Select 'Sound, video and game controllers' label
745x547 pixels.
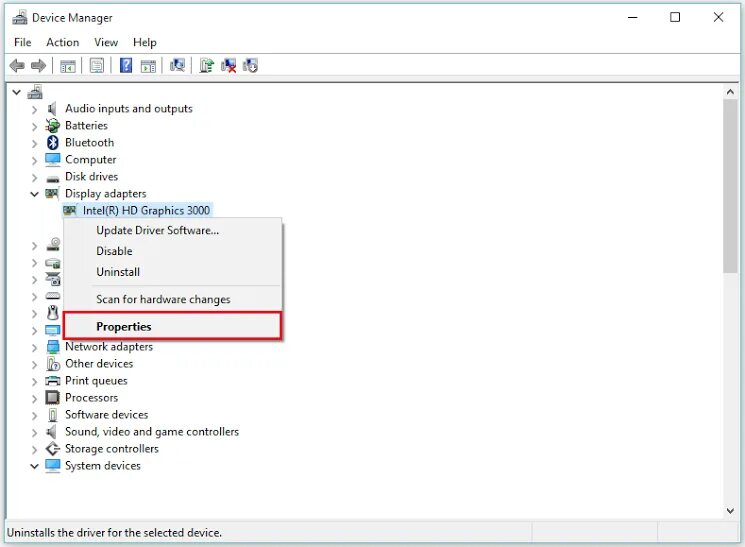tap(152, 432)
